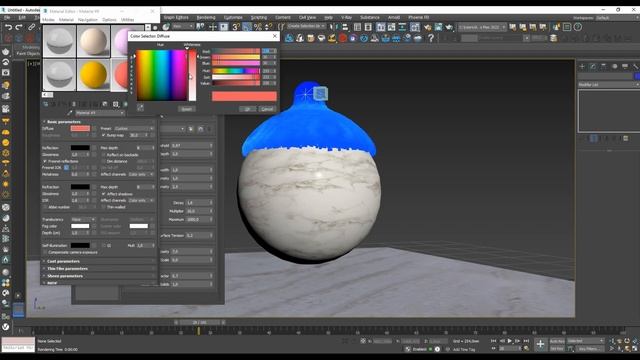Open Create Selection Set dropdown

(306, 26)
